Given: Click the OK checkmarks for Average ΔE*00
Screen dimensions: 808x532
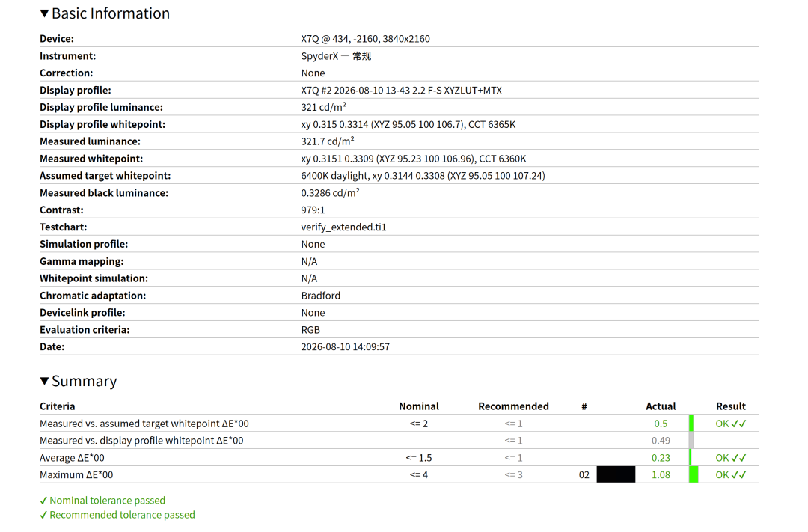Looking at the screenshot, I should pyautogui.click(x=731, y=458).
